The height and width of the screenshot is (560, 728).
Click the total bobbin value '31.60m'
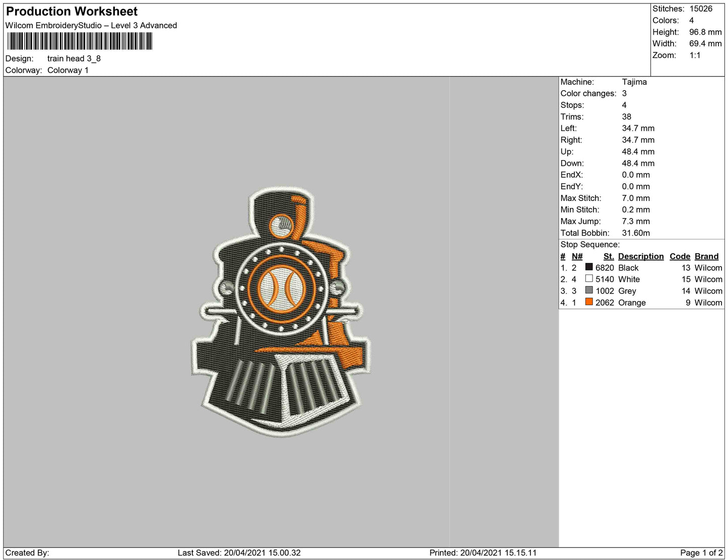point(636,233)
